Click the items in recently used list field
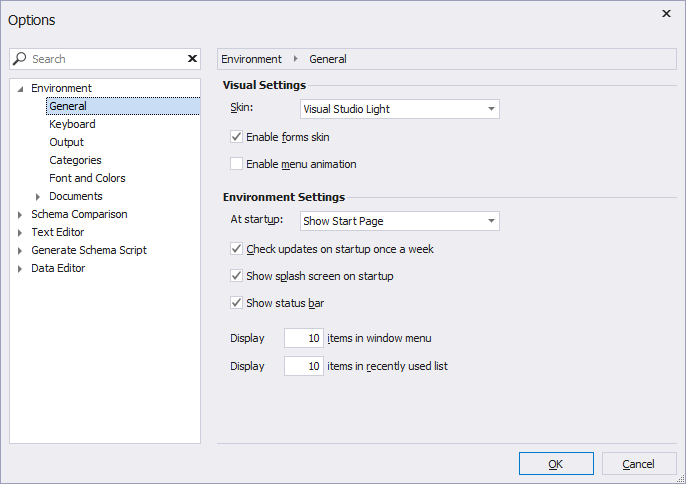The height and width of the screenshot is (484, 686). 304,366
